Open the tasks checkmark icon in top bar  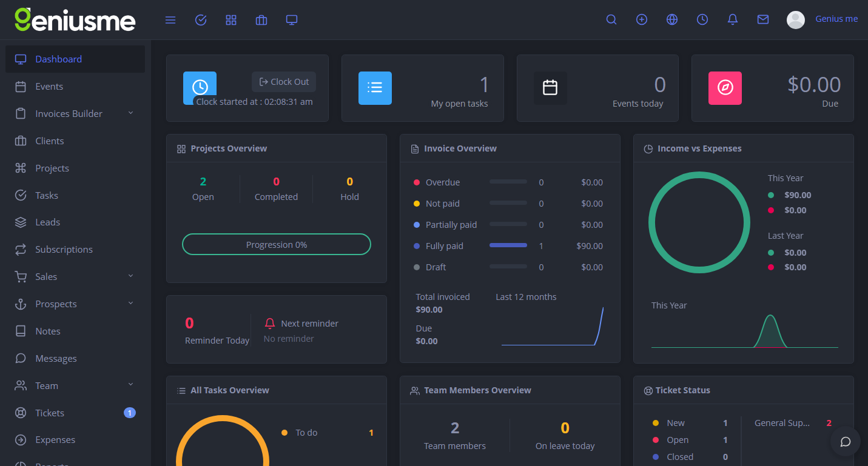(201, 20)
